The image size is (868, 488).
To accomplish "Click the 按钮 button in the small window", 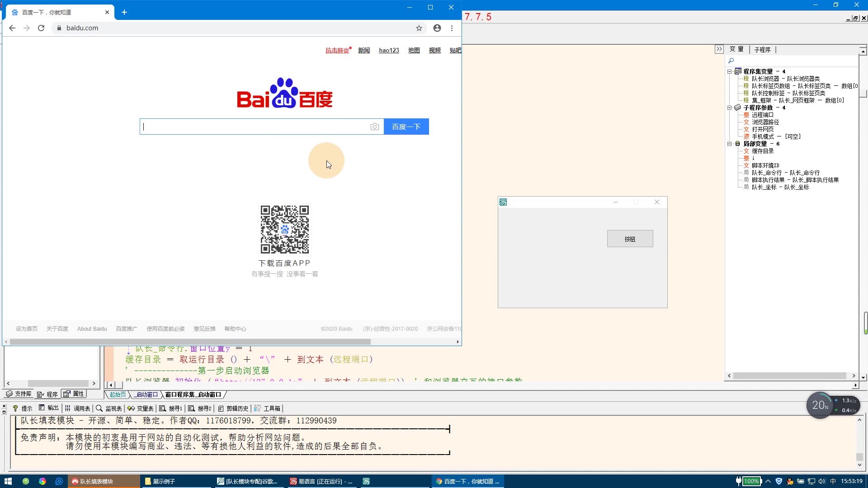I will [630, 239].
